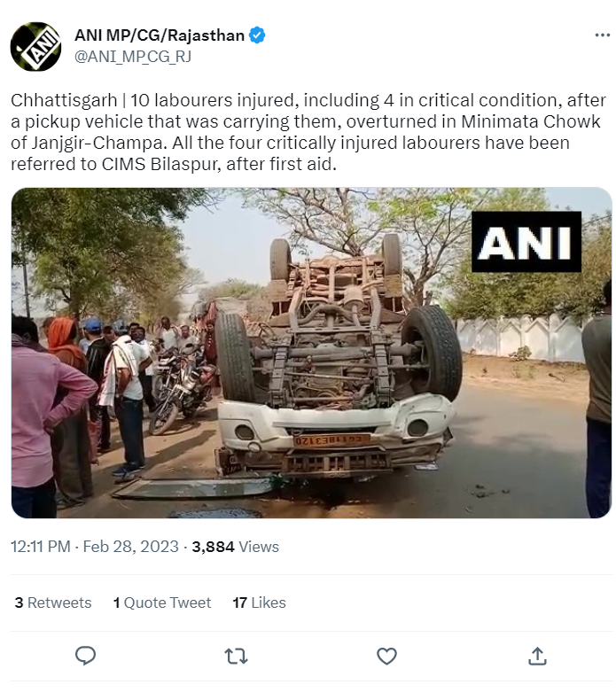Open ANI MP/CG/Rajasthan display name
The height and width of the screenshot is (692, 616).
(x=160, y=35)
